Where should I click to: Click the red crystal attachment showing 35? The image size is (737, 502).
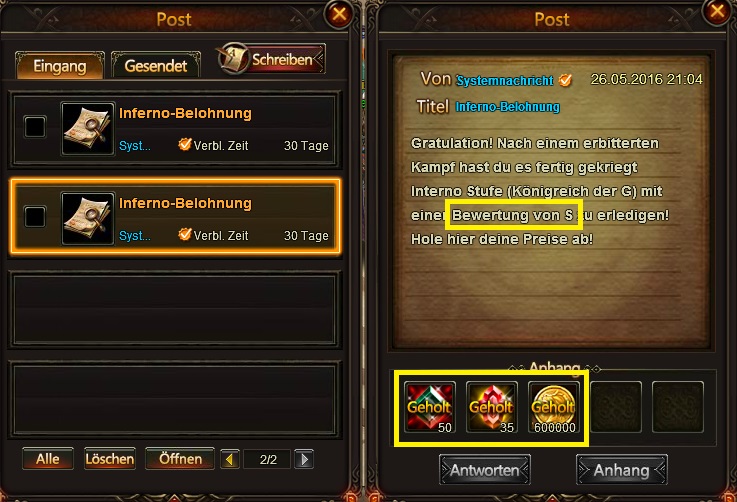point(492,407)
